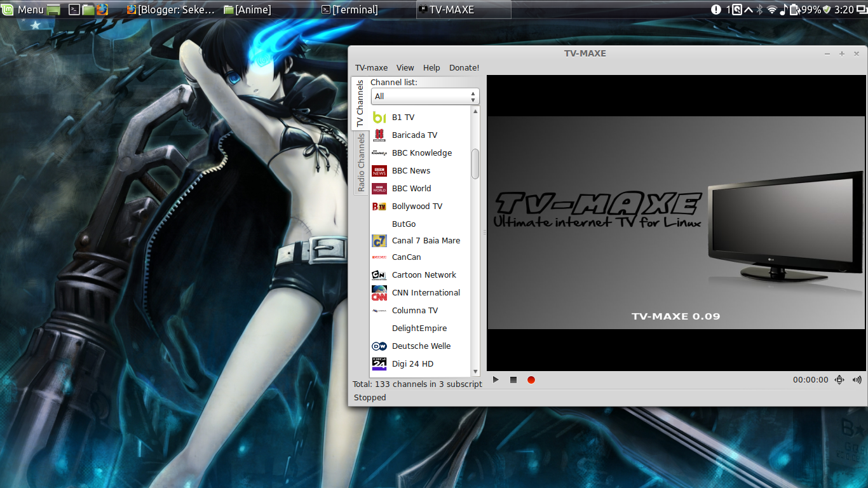This screenshot has width=868, height=488.
Task: Switch to the Anime folder taskbar window
Action: [x=247, y=10]
